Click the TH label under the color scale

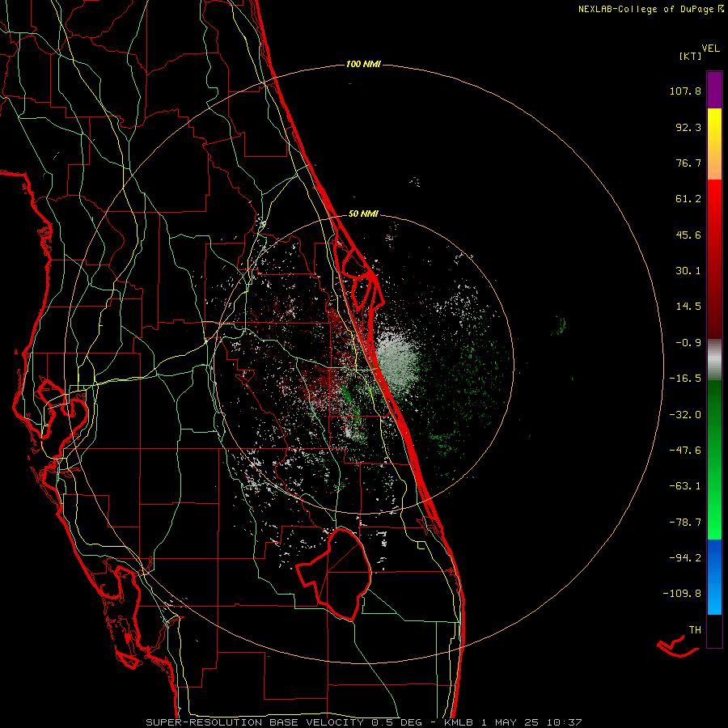coord(695,630)
